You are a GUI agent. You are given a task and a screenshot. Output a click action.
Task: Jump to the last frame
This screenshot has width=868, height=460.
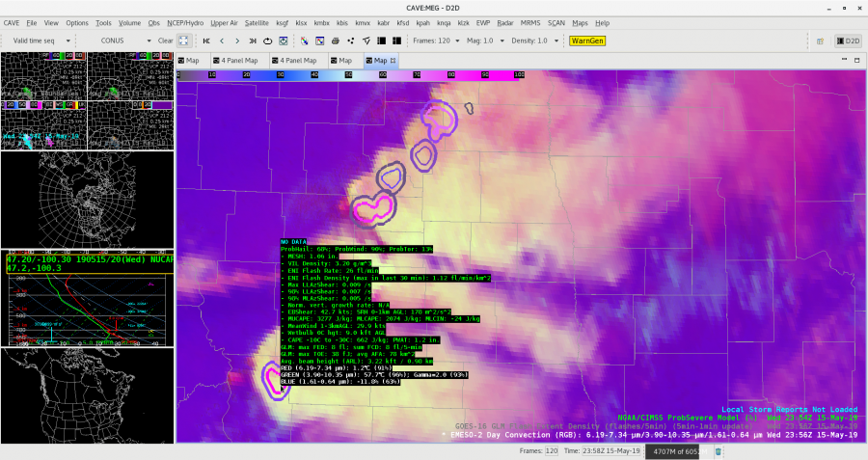point(254,41)
